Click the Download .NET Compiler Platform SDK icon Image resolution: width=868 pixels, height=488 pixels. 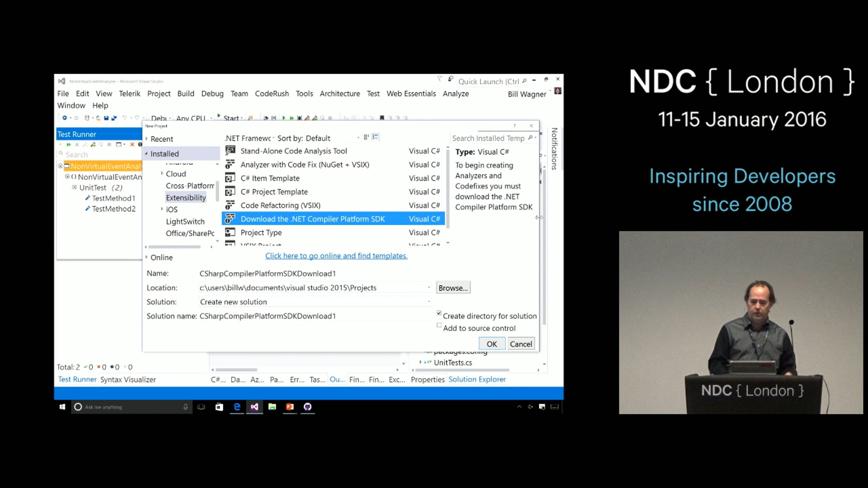[230, 219]
